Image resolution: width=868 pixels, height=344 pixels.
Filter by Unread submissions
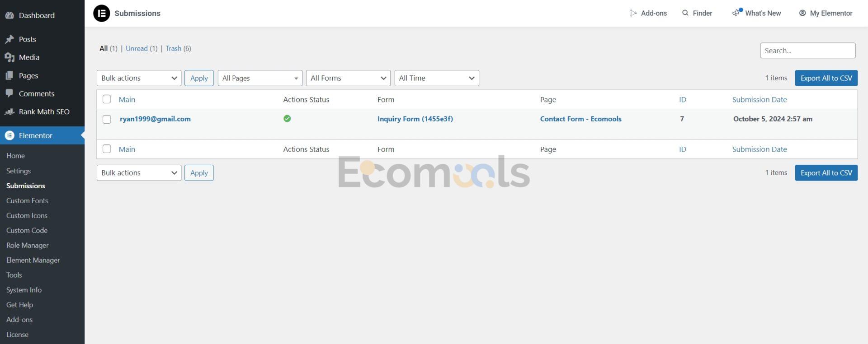pyautogui.click(x=137, y=48)
